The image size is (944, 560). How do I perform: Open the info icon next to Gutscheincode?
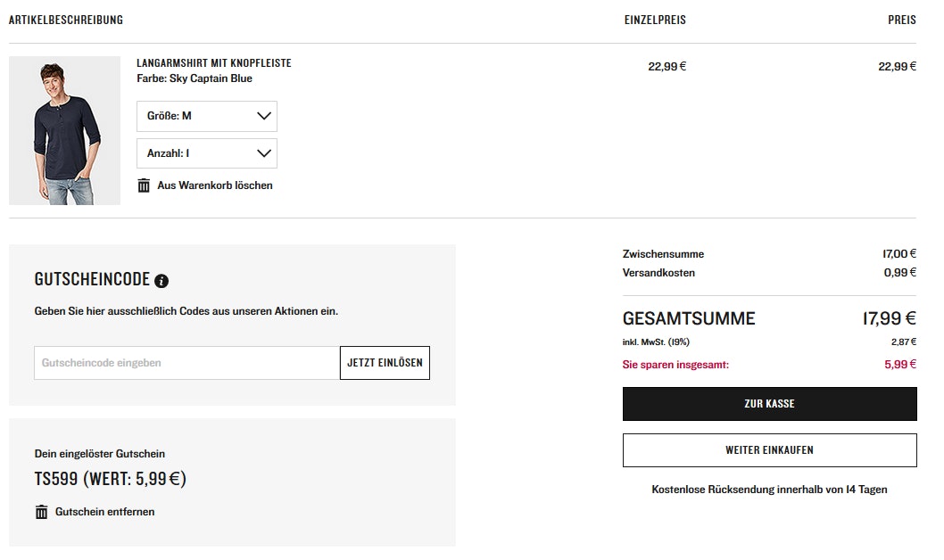point(161,281)
